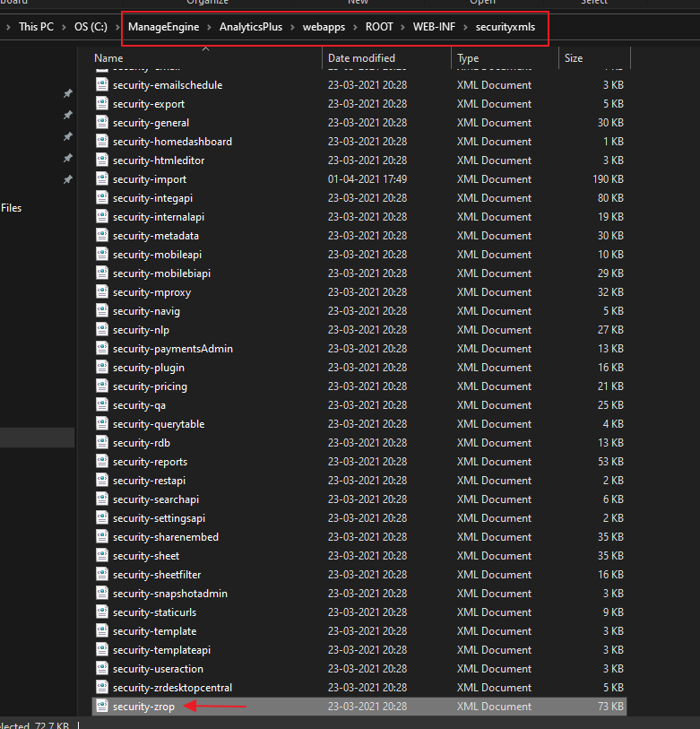
Task: Click the security-export file icon
Action: [102, 103]
